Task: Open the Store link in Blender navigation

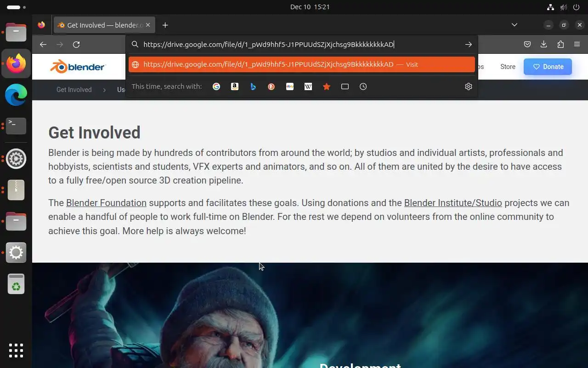Action: pyautogui.click(x=508, y=67)
